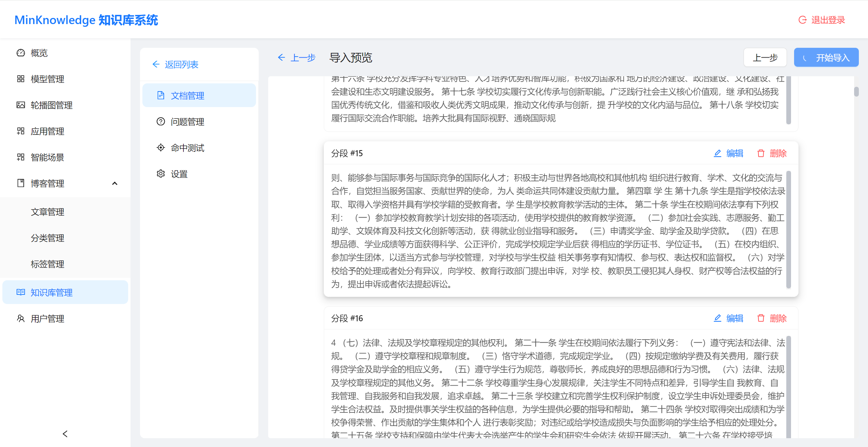The width and height of the screenshot is (868, 447).
Task: Select the 文档管理 document icon
Action: click(x=161, y=95)
